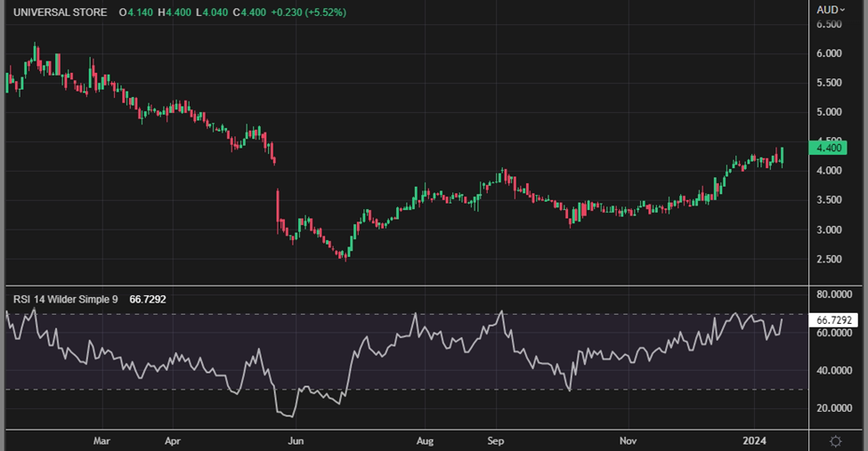This screenshot has height=451, width=868.
Task: Click the 4.000 price axis label
Action: click(829, 171)
